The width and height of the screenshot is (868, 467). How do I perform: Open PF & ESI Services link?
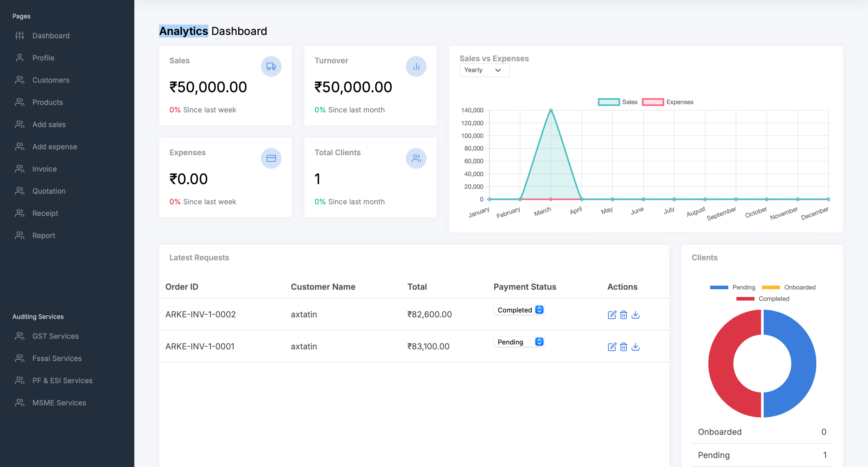(62, 381)
